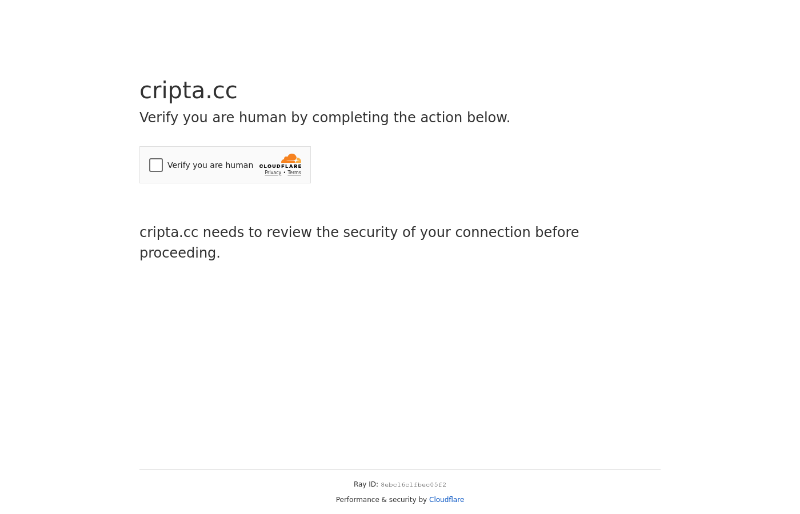This screenshot has width=800, height=514.
Task: Click the Ray ID code value
Action: 413,485
